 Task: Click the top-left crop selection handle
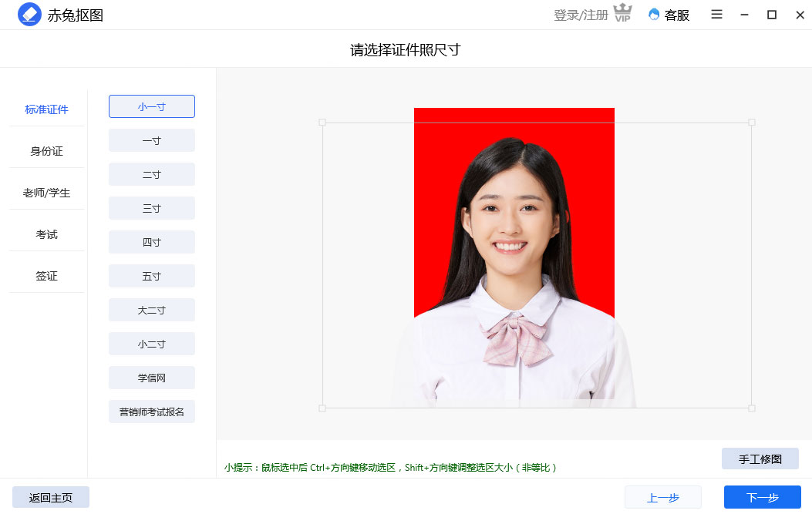coord(322,123)
